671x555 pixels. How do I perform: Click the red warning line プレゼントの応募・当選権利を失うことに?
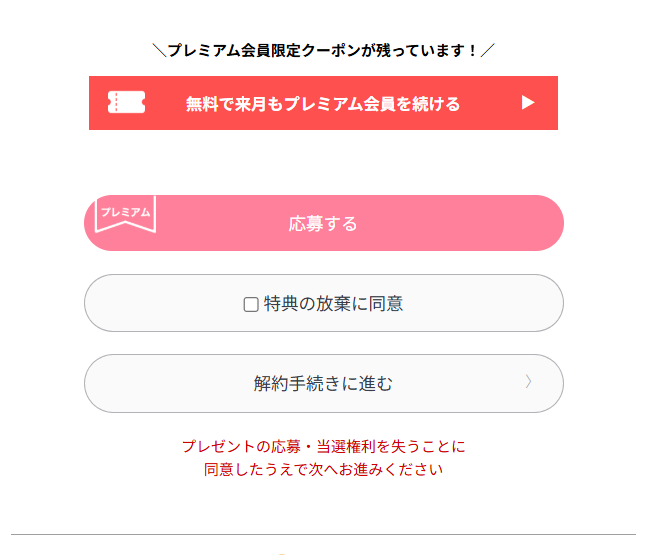pyautogui.click(x=323, y=446)
